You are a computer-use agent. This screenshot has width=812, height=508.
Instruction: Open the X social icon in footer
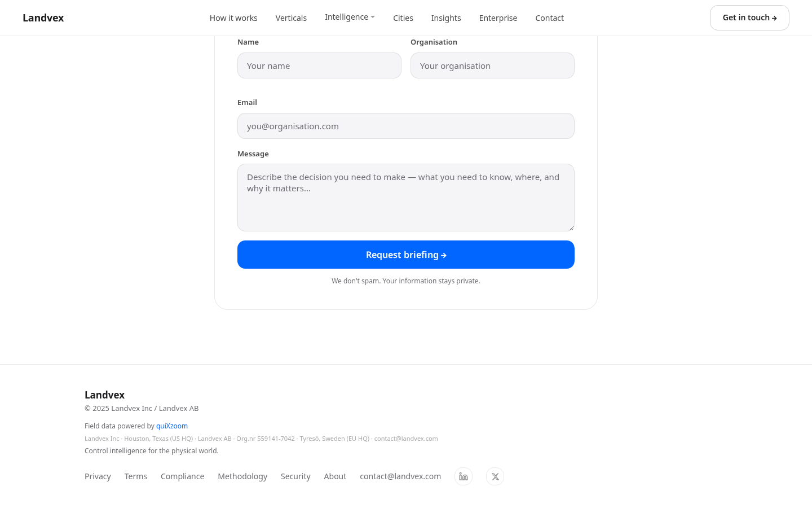tap(495, 476)
